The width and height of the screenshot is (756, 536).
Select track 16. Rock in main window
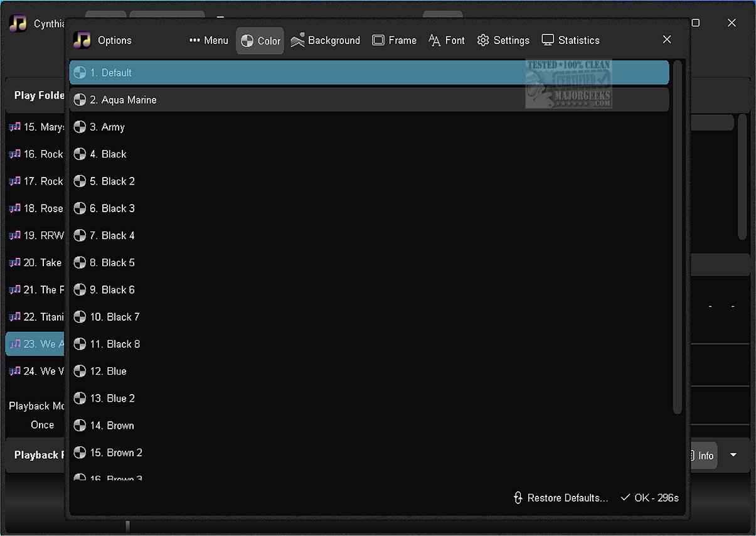(36, 154)
